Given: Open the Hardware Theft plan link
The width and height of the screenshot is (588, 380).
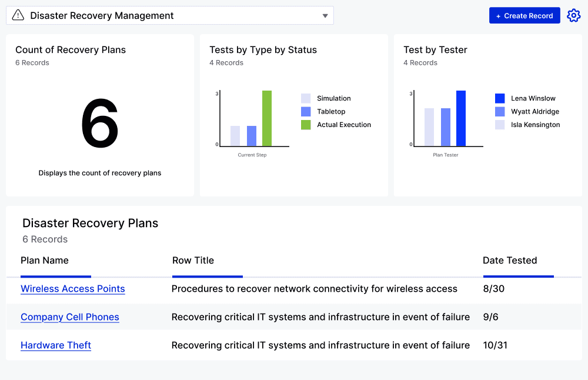Looking at the screenshot, I should point(56,345).
